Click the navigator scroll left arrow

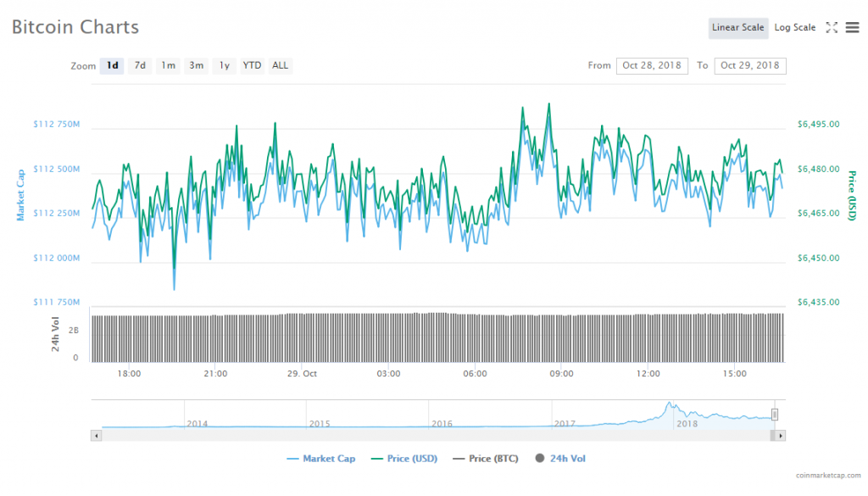coord(96,435)
